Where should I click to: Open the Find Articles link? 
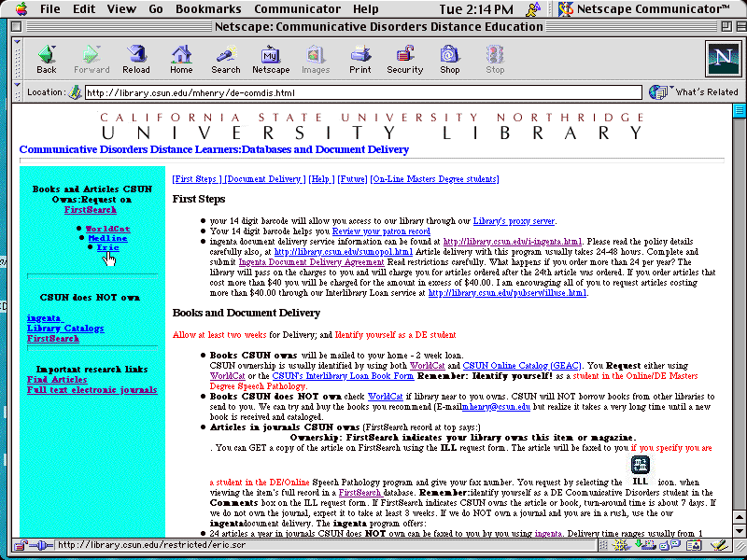[57, 380]
